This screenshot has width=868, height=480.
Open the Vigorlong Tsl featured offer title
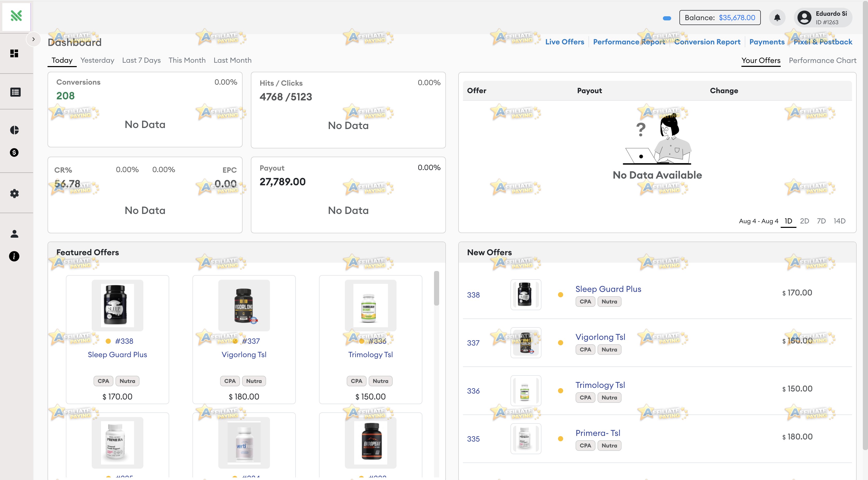point(244,355)
